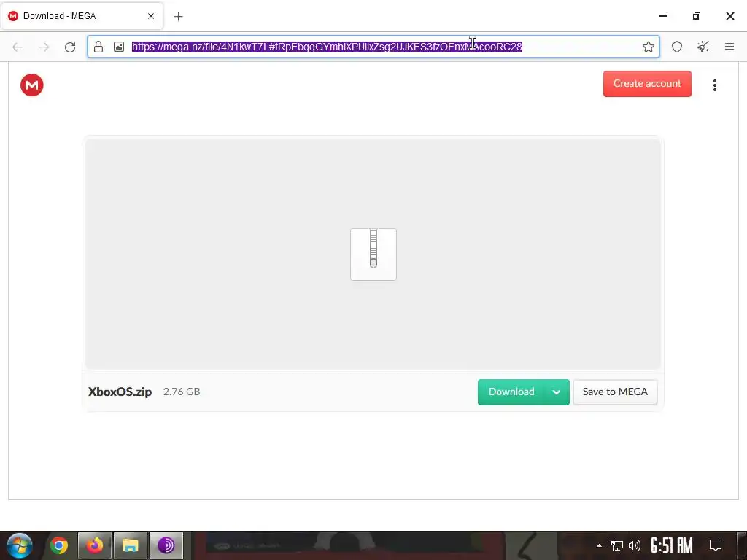The height and width of the screenshot is (560, 747).
Task: Select the XboxOS.zip file name
Action: pyautogui.click(x=120, y=392)
